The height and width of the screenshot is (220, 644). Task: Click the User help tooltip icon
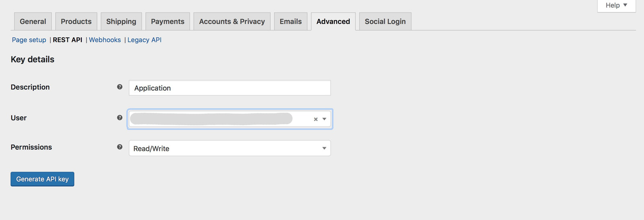tap(120, 118)
